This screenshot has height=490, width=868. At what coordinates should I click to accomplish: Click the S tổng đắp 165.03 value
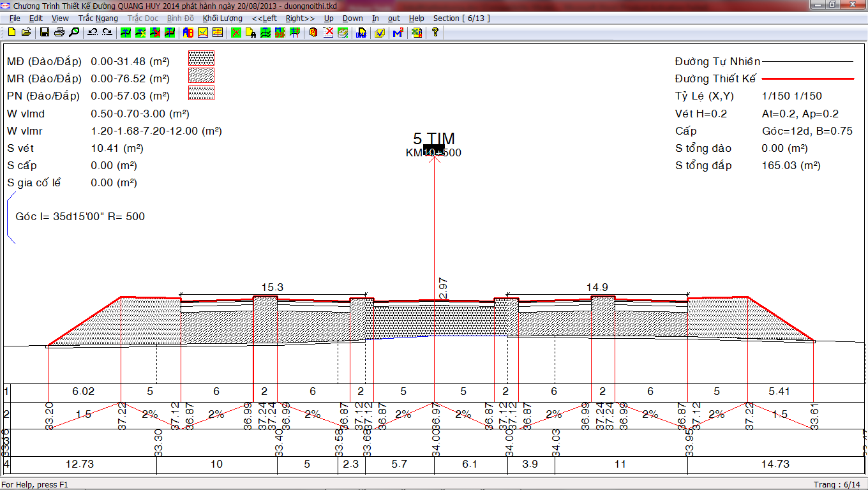point(791,165)
